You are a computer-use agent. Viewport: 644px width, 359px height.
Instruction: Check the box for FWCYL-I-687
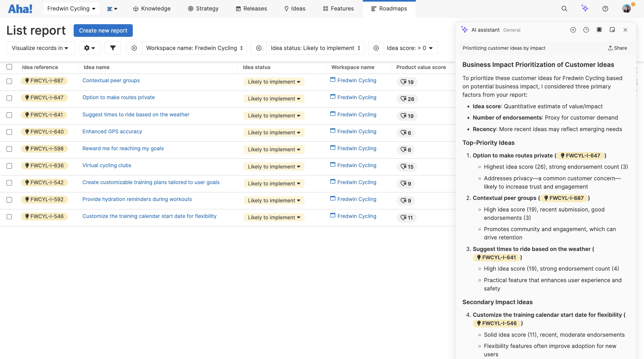[x=9, y=81]
